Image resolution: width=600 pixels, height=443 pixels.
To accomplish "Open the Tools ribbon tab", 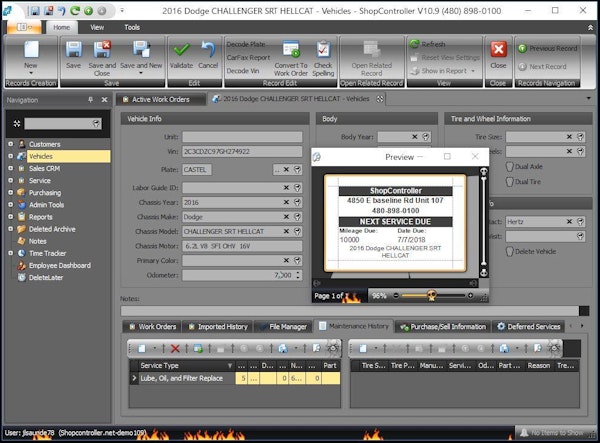I will coord(132,28).
